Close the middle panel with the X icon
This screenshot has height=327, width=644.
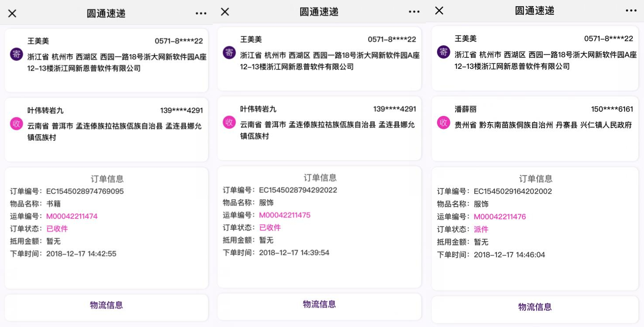click(225, 12)
